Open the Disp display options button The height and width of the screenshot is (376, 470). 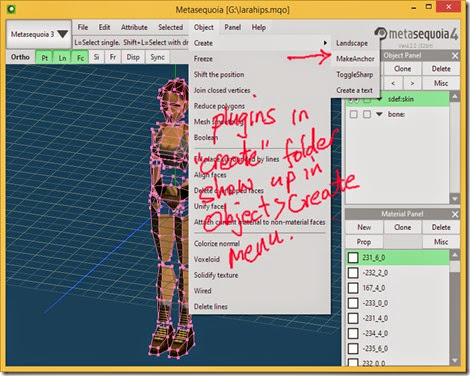[x=133, y=57]
